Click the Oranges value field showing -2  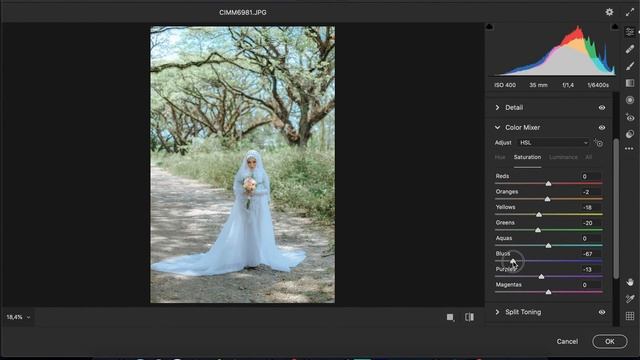(591, 192)
